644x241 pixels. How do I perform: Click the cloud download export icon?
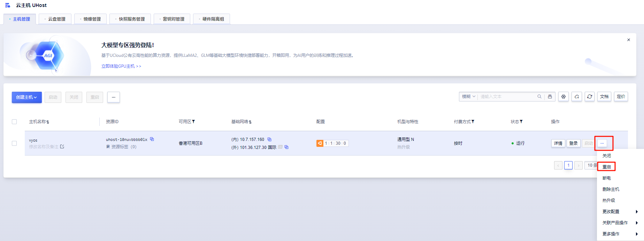point(577,97)
